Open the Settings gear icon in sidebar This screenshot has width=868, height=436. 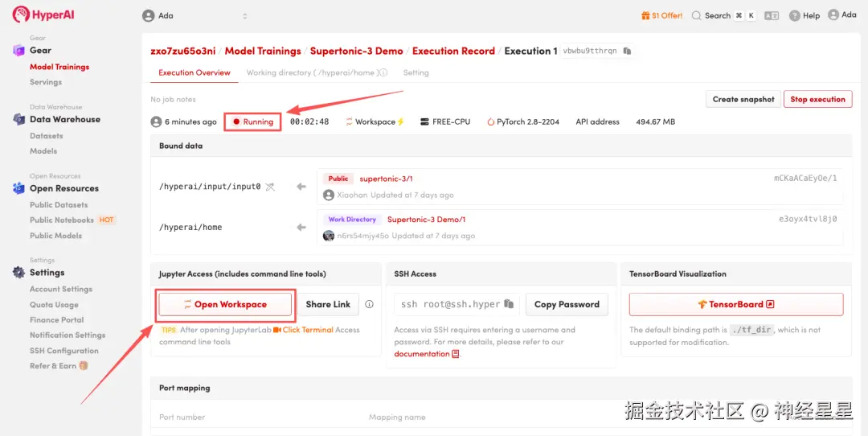click(x=18, y=273)
